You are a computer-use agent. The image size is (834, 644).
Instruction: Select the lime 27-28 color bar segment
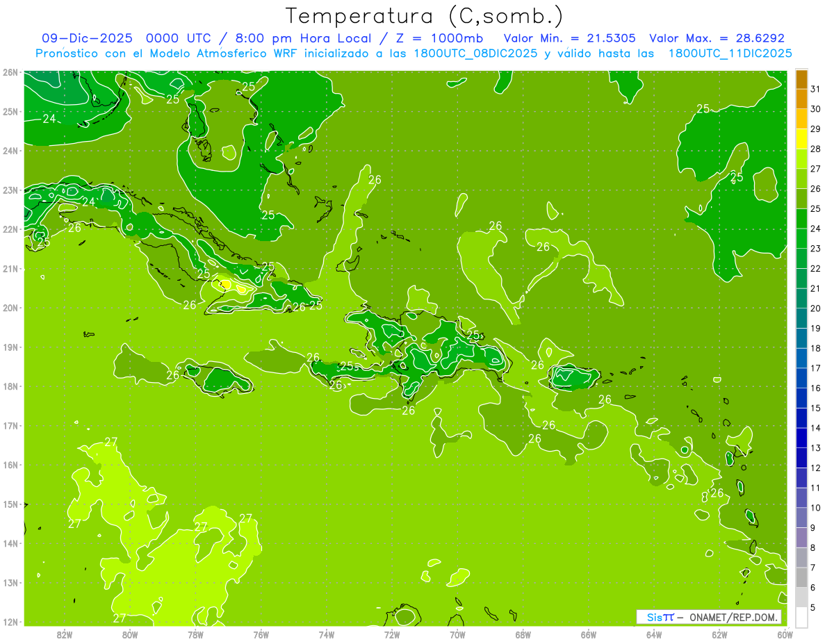[x=801, y=159]
